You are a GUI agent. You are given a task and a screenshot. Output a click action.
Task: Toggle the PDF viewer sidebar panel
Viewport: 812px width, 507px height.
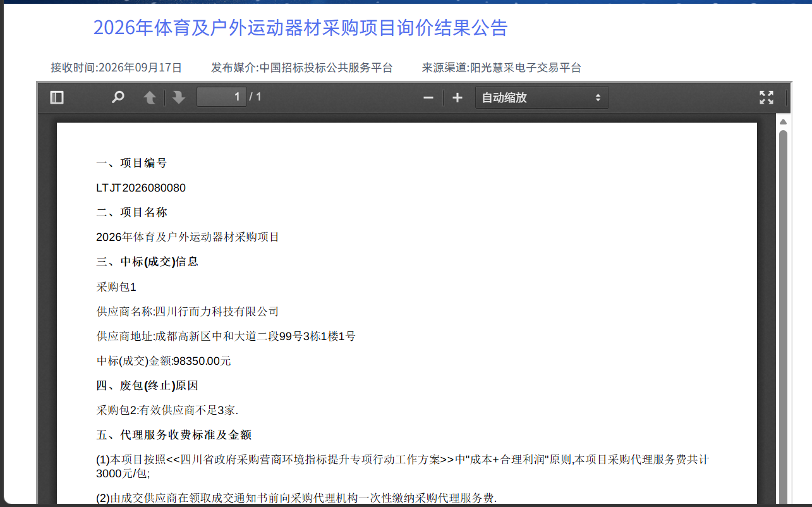tap(57, 97)
